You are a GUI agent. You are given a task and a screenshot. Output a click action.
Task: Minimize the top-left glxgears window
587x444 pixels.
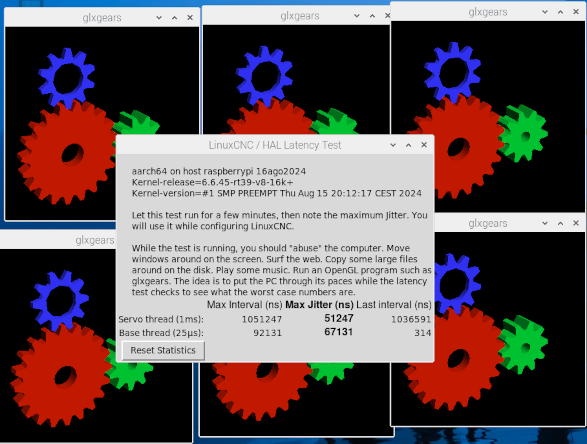click(x=159, y=18)
